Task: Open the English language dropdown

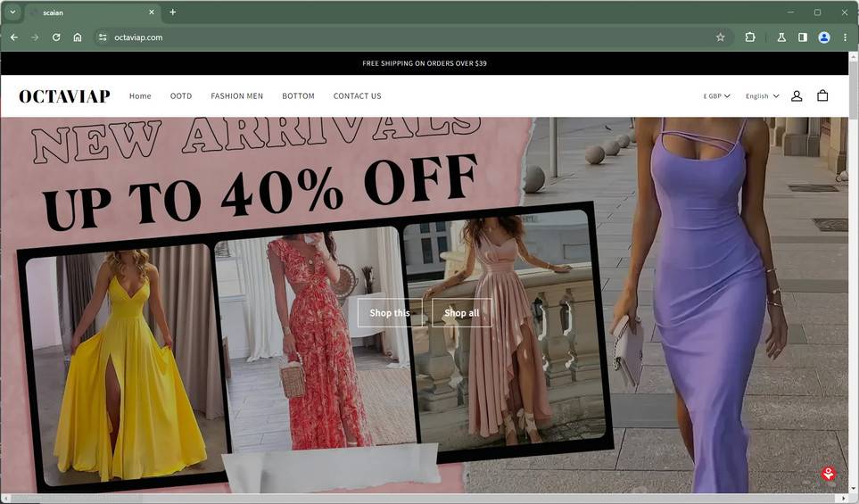Action: (762, 95)
